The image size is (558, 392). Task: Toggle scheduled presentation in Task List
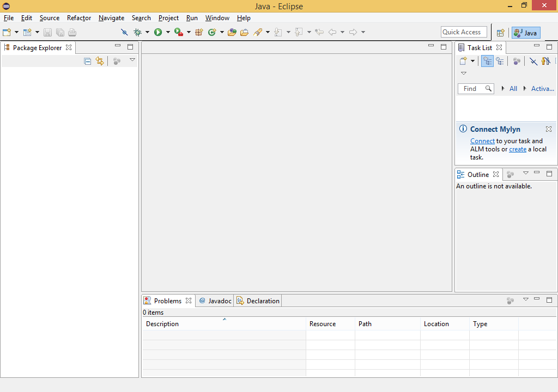click(x=500, y=61)
